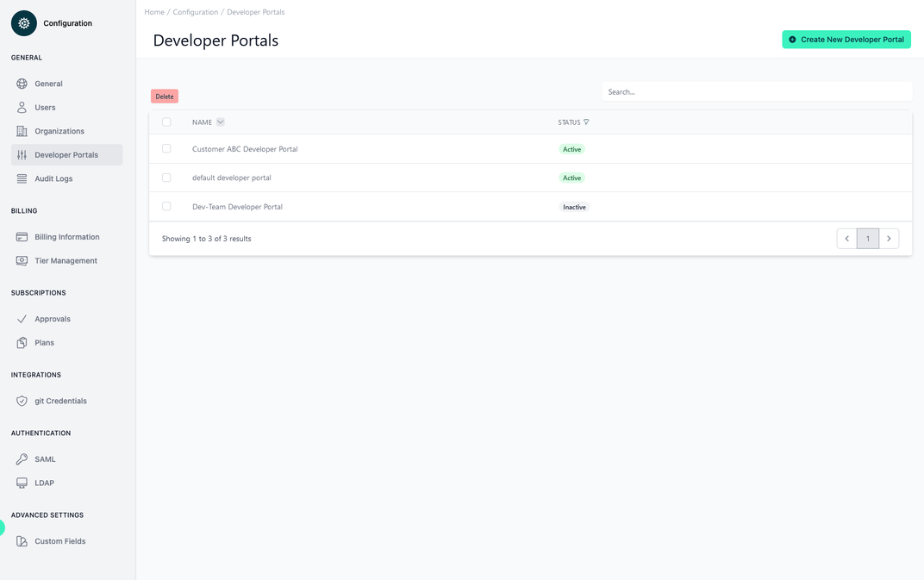Select the LDAP monitor icon
The image size is (924, 580).
(x=22, y=482)
